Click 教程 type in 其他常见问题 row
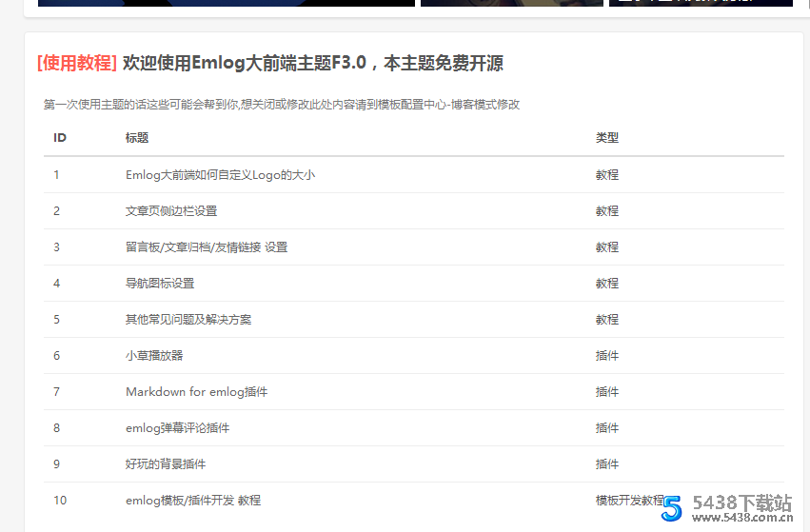Viewport: 810px width, 532px height. (607, 320)
